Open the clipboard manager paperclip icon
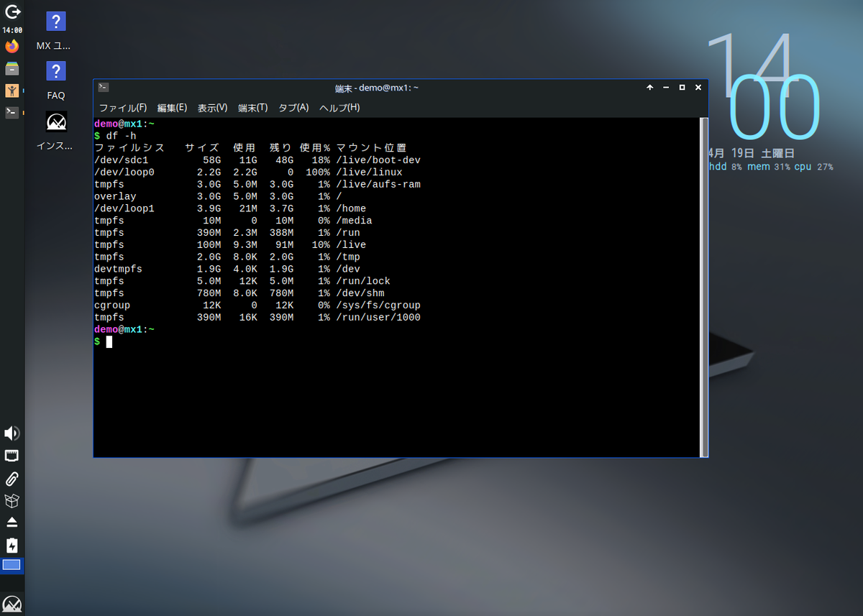Image resolution: width=863 pixels, height=616 pixels. click(12, 479)
